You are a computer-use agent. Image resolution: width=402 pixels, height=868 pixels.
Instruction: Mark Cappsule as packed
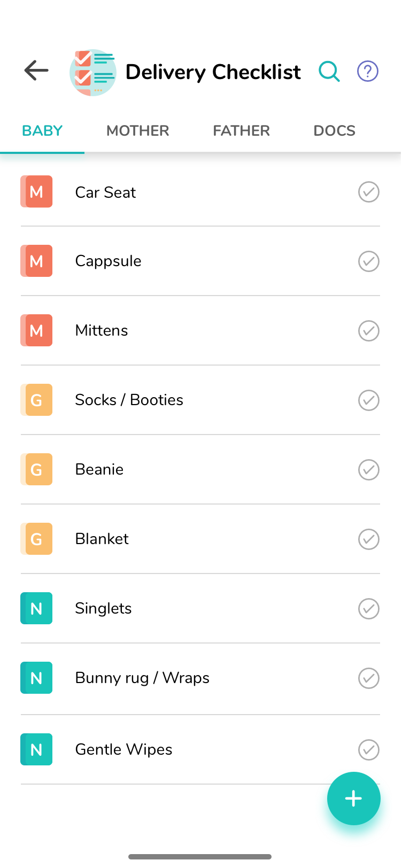point(369,261)
